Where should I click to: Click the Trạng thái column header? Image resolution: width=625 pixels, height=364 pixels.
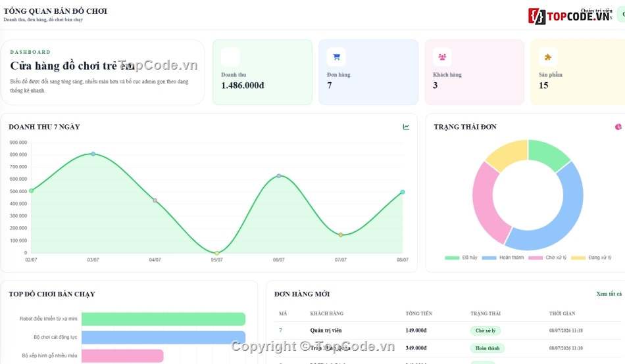(x=486, y=313)
